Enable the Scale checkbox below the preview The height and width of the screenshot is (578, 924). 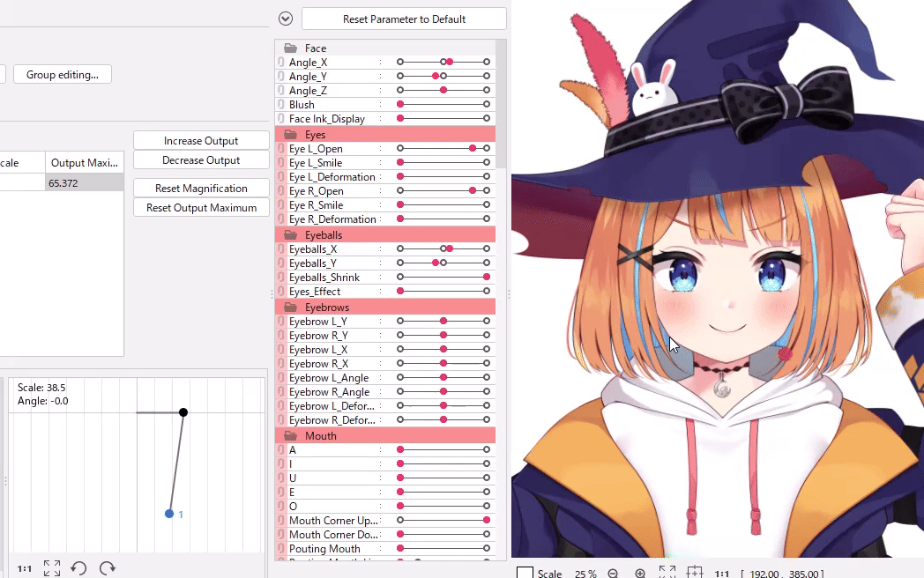pos(525,573)
